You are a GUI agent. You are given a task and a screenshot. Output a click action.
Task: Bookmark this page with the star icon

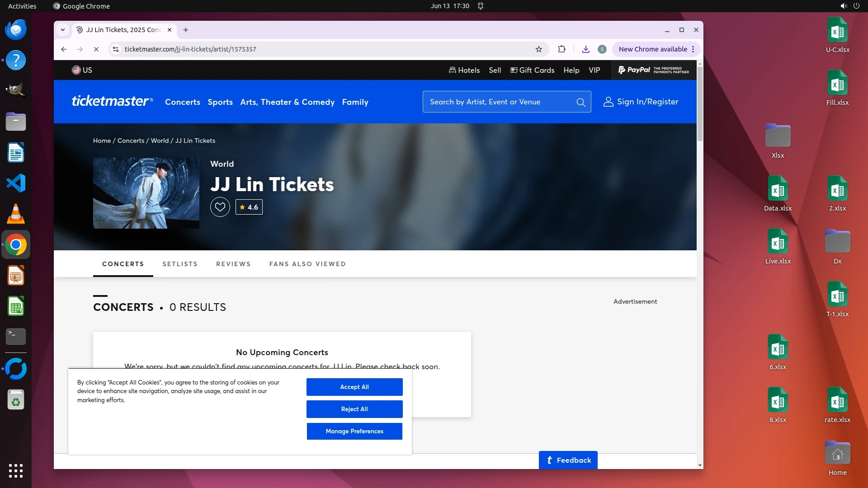tap(538, 49)
